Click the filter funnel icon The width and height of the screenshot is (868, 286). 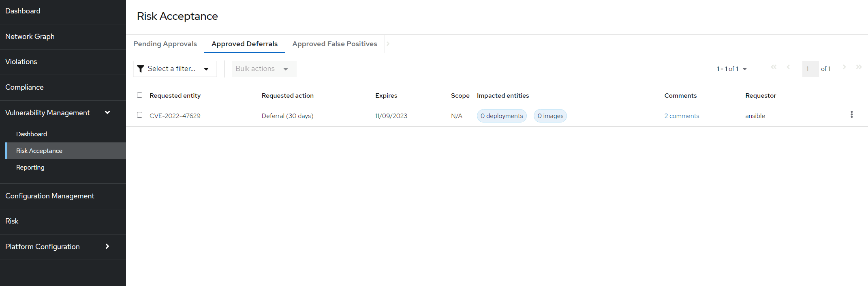141,69
